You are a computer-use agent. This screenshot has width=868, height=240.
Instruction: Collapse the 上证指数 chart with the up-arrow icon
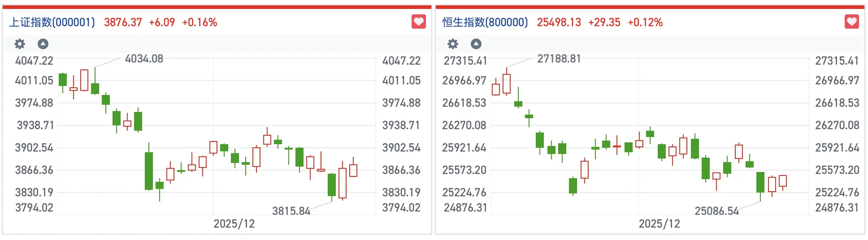(x=43, y=44)
